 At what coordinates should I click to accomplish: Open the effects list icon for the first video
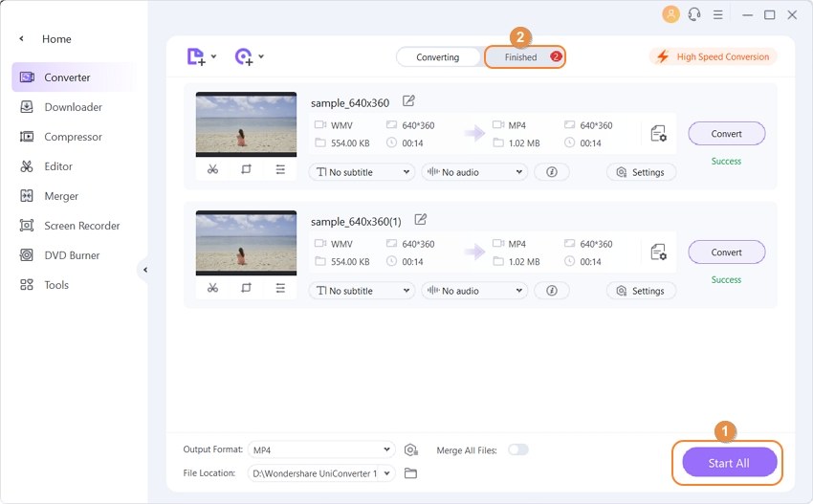click(280, 169)
